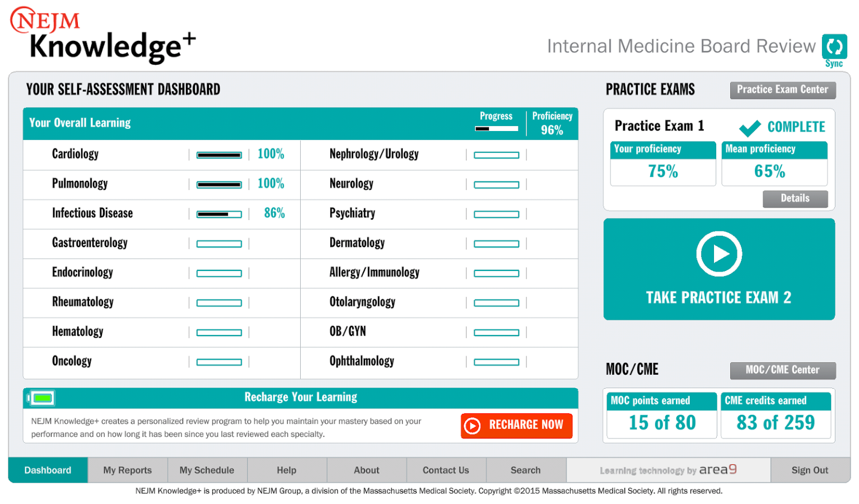The height and width of the screenshot is (504, 859).
Task: Click the battery icon in Recharge Your Learning
Action: coord(41,398)
